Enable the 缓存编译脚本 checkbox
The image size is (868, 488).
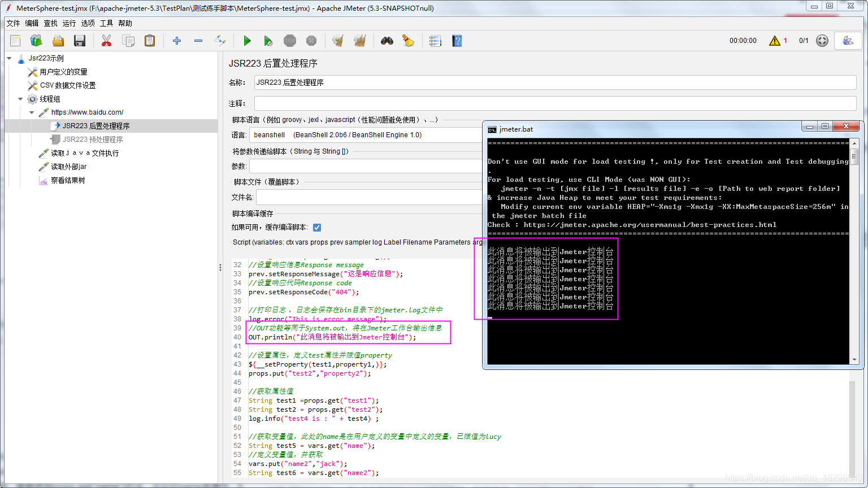[x=318, y=228]
